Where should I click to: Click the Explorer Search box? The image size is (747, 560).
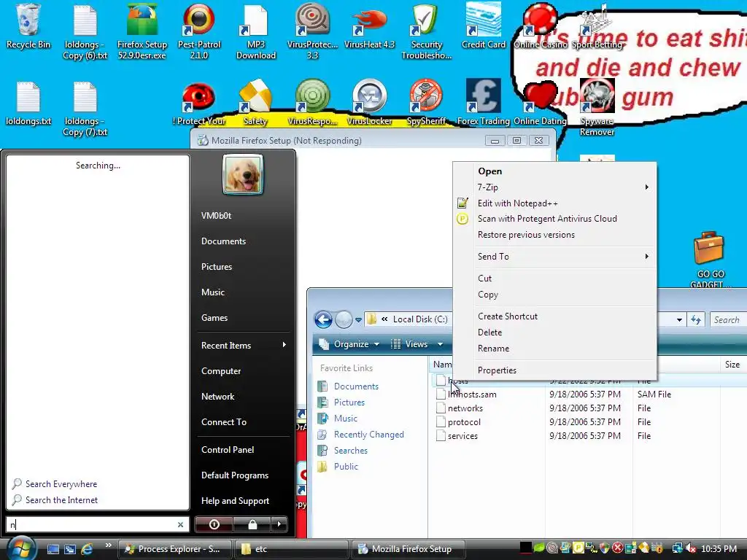pos(727,320)
